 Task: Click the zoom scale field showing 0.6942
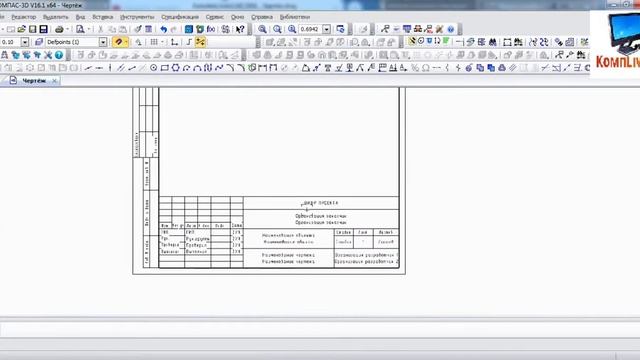pos(311,29)
